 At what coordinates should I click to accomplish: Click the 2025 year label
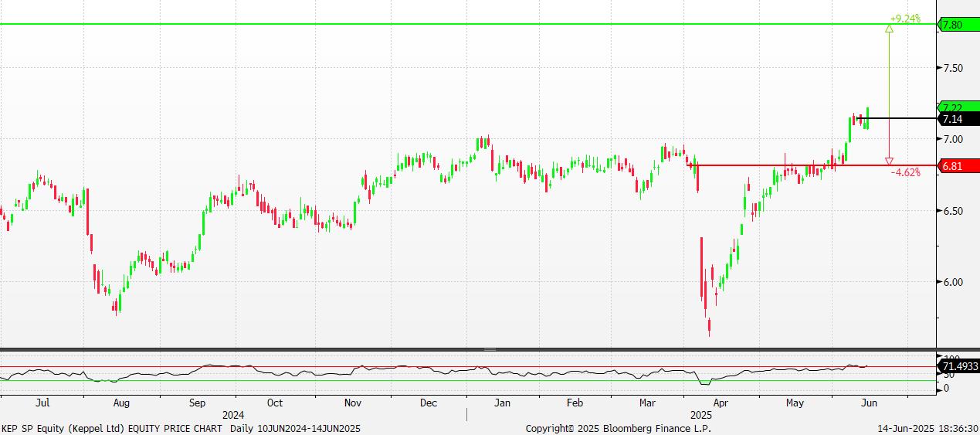click(x=700, y=414)
